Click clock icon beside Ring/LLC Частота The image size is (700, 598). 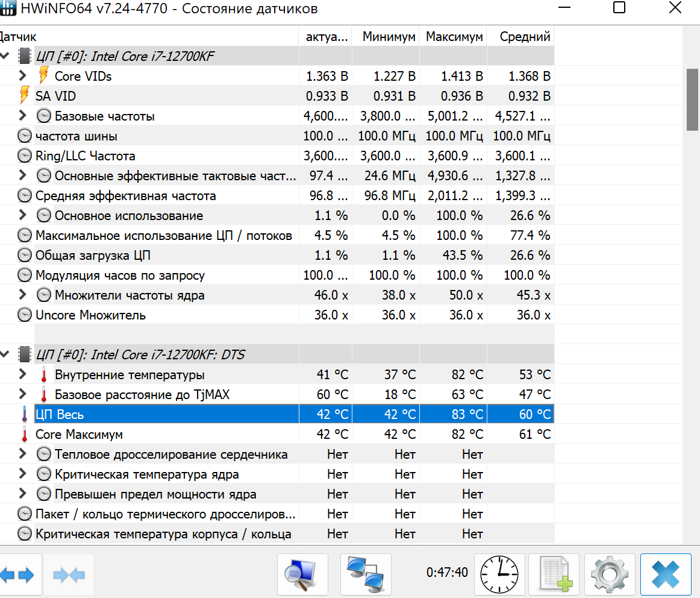(x=25, y=156)
